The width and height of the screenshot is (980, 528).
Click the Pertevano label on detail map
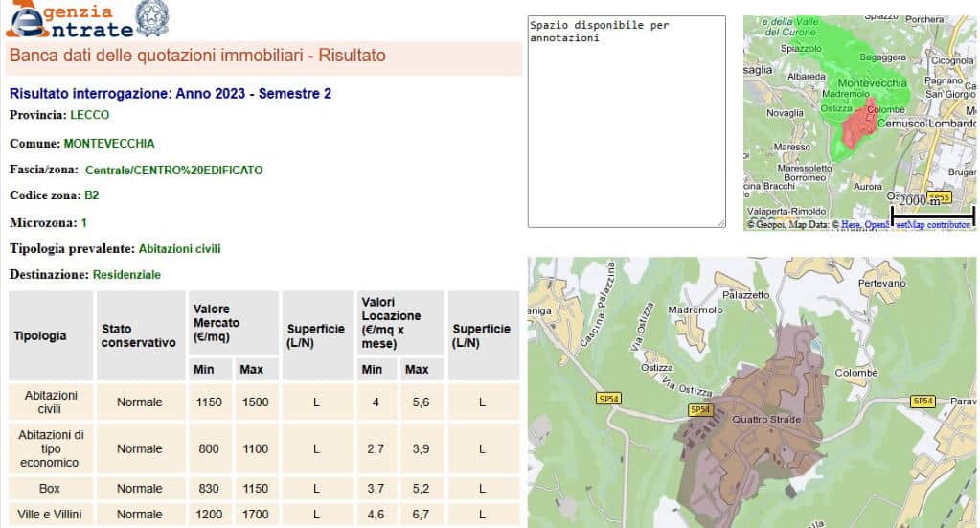[881, 285]
